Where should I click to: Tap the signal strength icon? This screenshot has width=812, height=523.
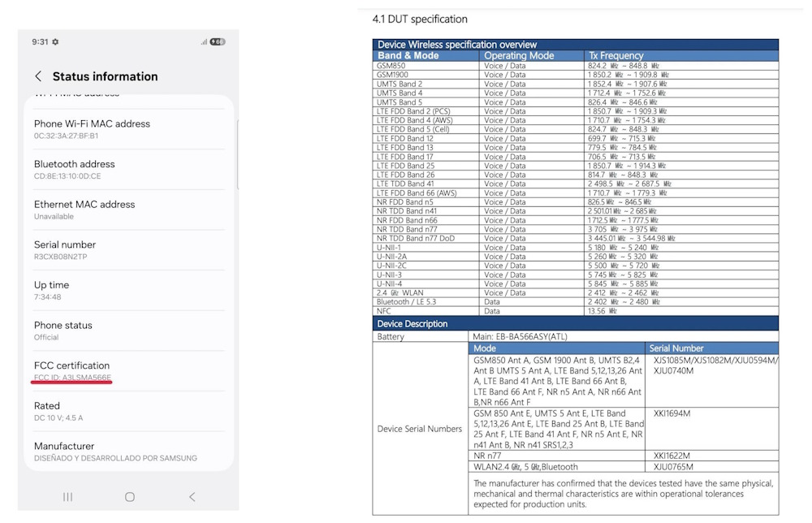(203, 41)
